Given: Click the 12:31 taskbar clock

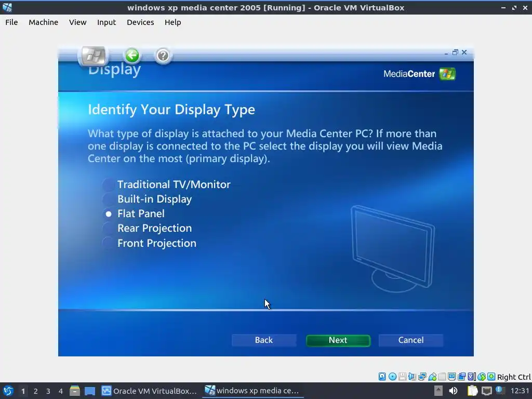Looking at the screenshot, I should pyautogui.click(x=520, y=391).
